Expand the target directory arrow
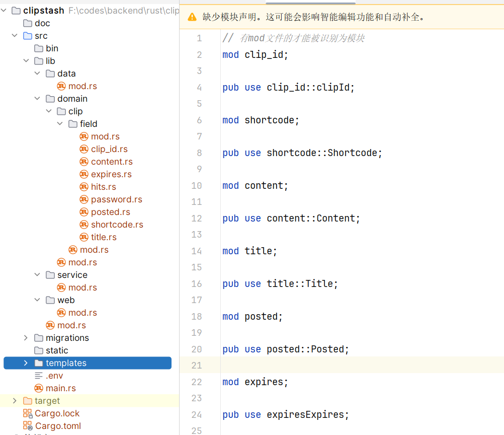The image size is (504, 435). (x=15, y=401)
